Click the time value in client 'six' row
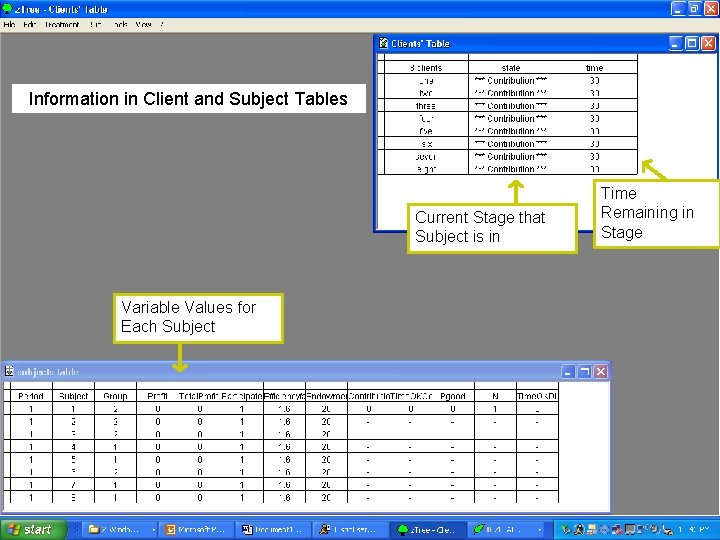The width and height of the screenshot is (720, 540). tap(595, 144)
